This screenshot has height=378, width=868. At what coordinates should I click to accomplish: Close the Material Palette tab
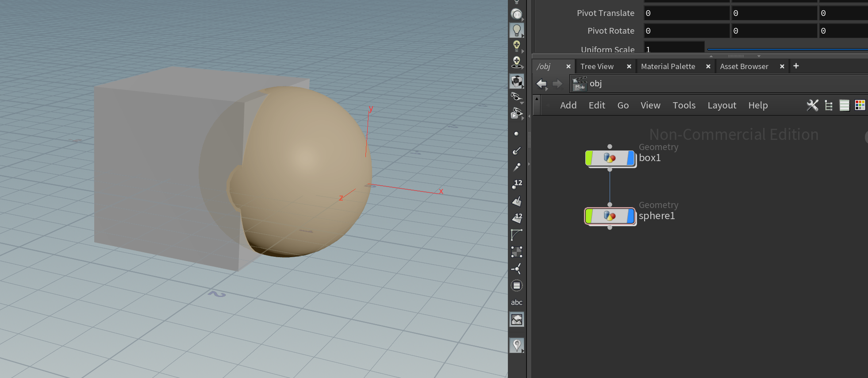tap(708, 66)
